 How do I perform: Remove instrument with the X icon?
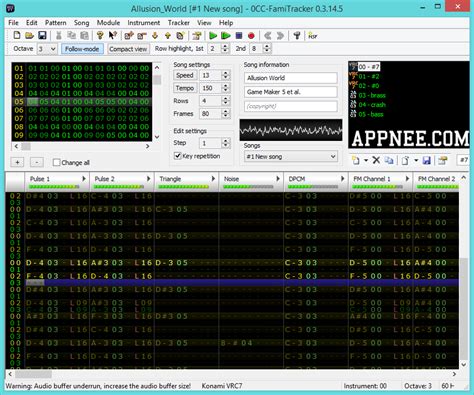[x=376, y=160]
